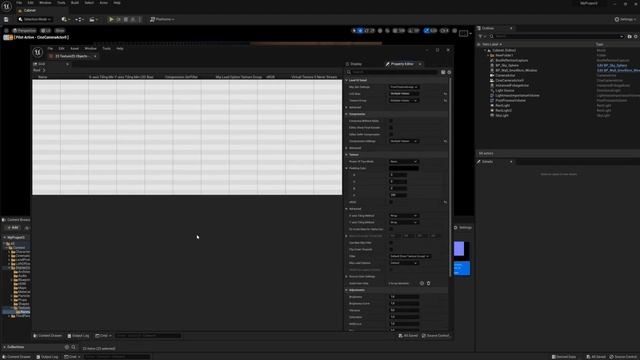The image size is (640, 360).
Task: Open Y-axis Tiling Method dropdown
Action: [404, 222]
